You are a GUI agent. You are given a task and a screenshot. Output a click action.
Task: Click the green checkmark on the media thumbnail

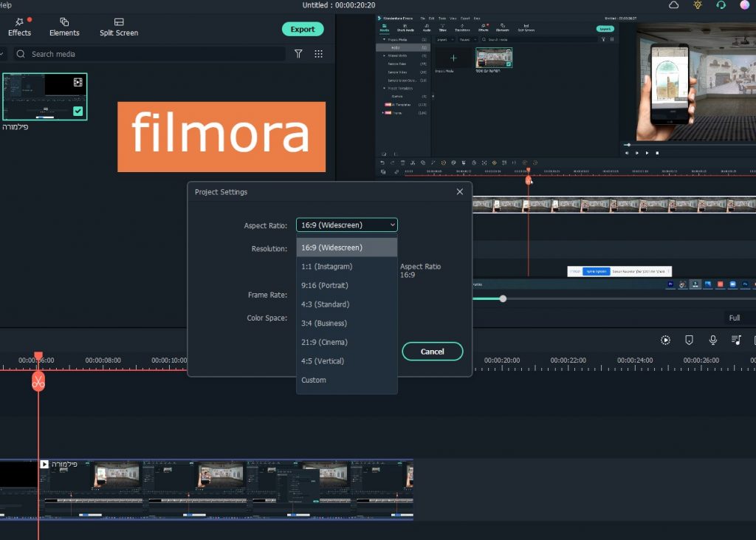point(78,112)
